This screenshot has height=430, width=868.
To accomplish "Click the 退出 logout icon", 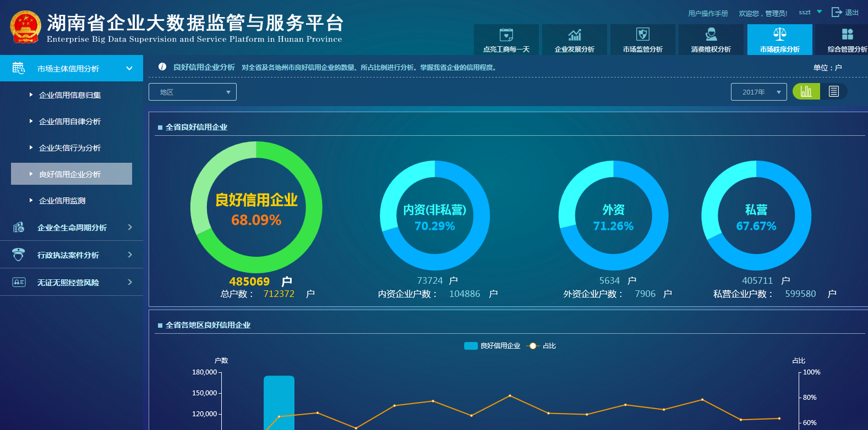I will point(837,12).
